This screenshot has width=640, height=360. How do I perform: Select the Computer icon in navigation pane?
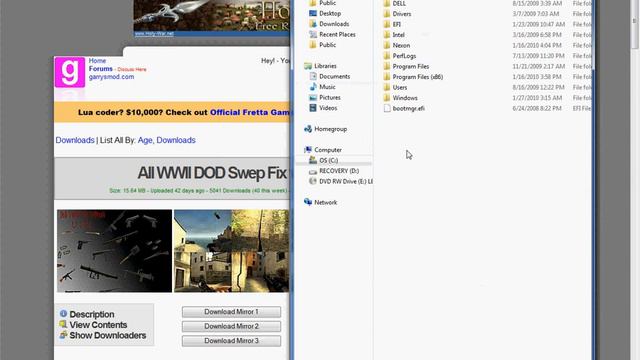click(x=308, y=150)
